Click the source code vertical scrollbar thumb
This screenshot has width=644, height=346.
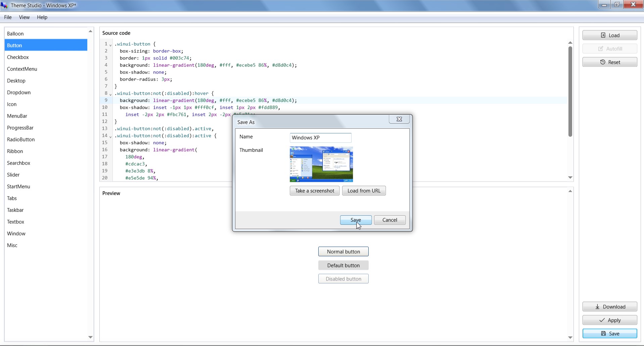[570, 91]
